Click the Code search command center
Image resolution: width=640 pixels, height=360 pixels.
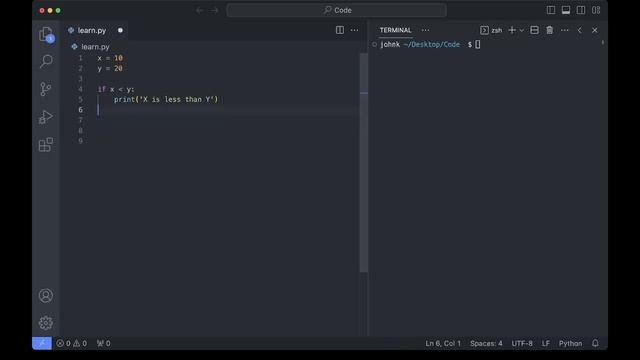(337, 10)
